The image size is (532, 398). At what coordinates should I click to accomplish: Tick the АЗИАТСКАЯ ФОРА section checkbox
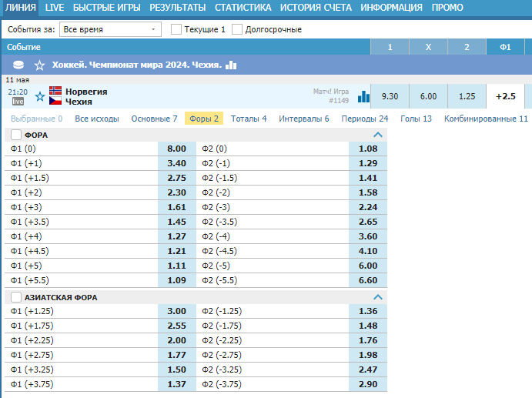pos(16,297)
